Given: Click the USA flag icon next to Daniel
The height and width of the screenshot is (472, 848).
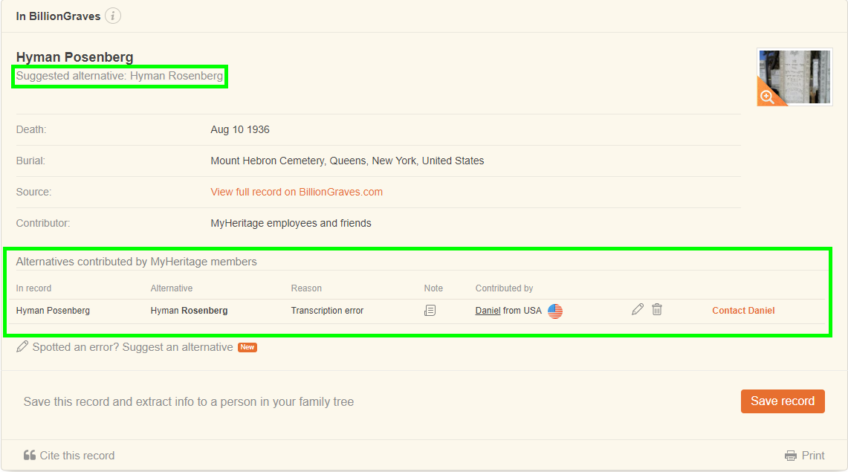Looking at the screenshot, I should coord(555,311).
